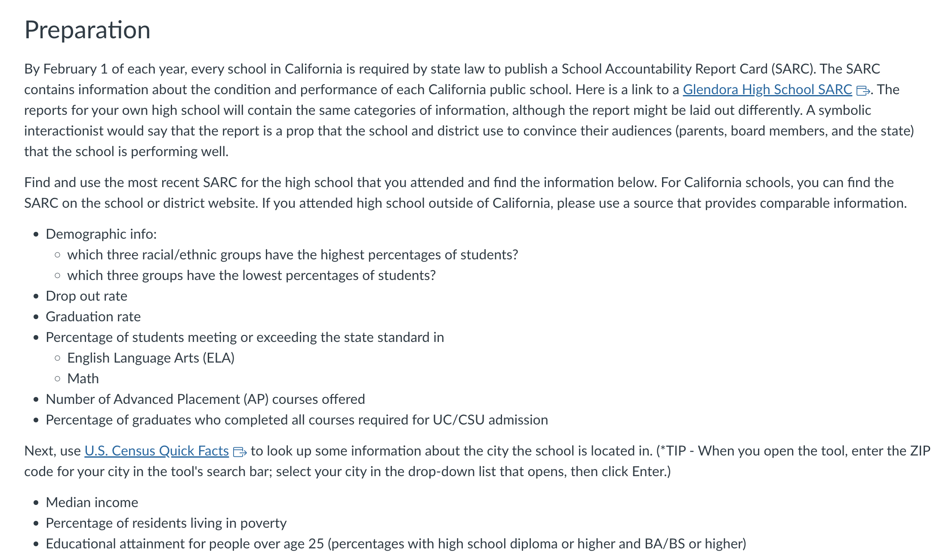
Task: Select the 'Drop out rate' bullet text
Action: coord(86,296)
